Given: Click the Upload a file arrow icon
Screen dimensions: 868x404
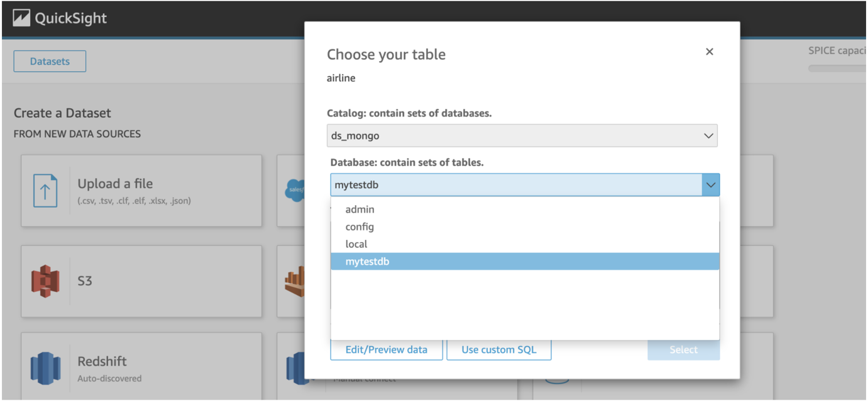Looking at the screenshot, I should point(45,191).
